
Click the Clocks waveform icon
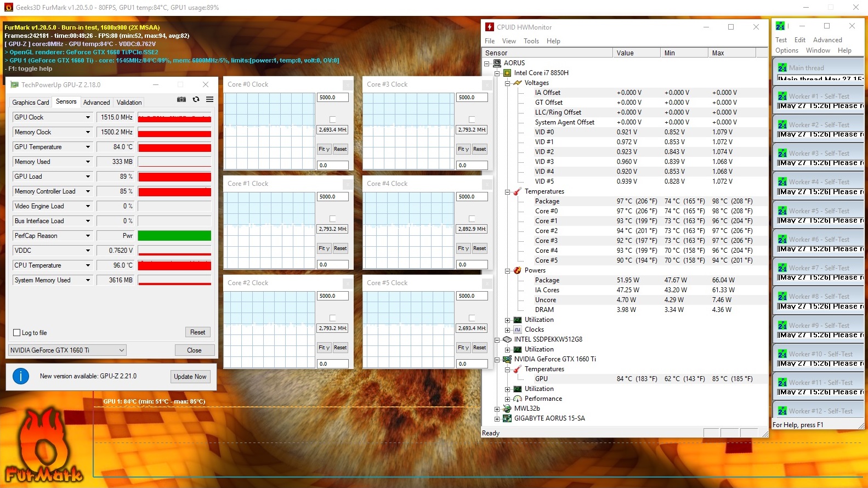click(518, 330)
